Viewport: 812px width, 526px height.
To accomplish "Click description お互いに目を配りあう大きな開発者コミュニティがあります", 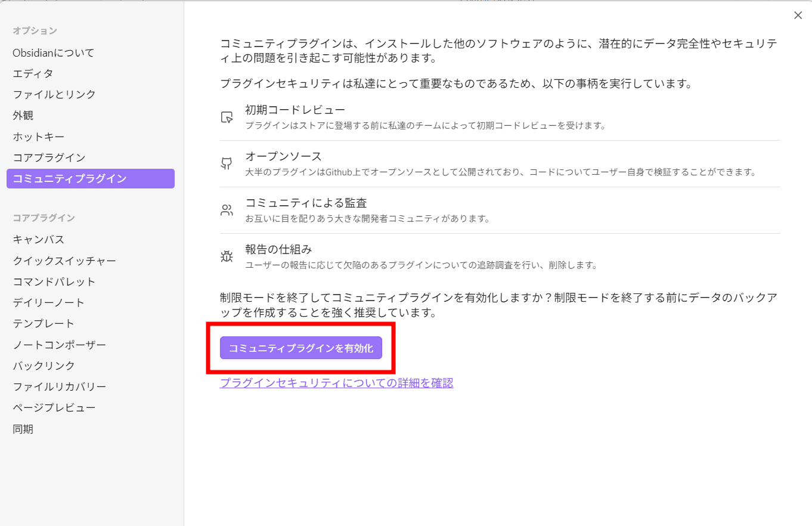I will (x=367, y=218).
